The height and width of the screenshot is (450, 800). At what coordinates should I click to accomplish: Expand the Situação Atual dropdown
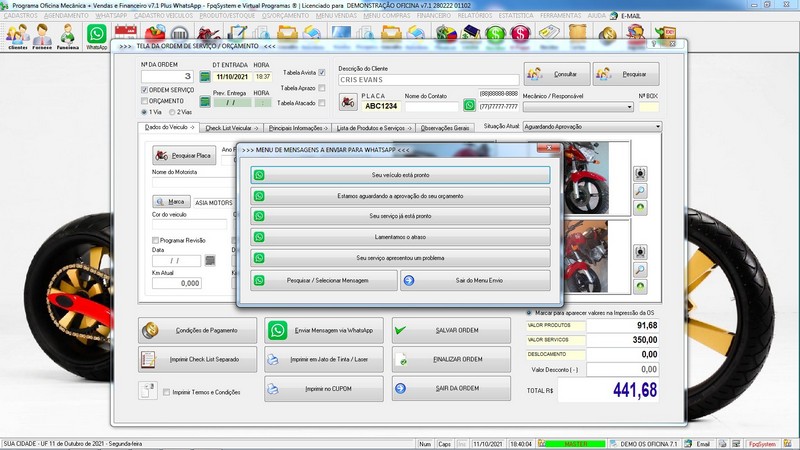pyautogui.click(x=657, y=127)
